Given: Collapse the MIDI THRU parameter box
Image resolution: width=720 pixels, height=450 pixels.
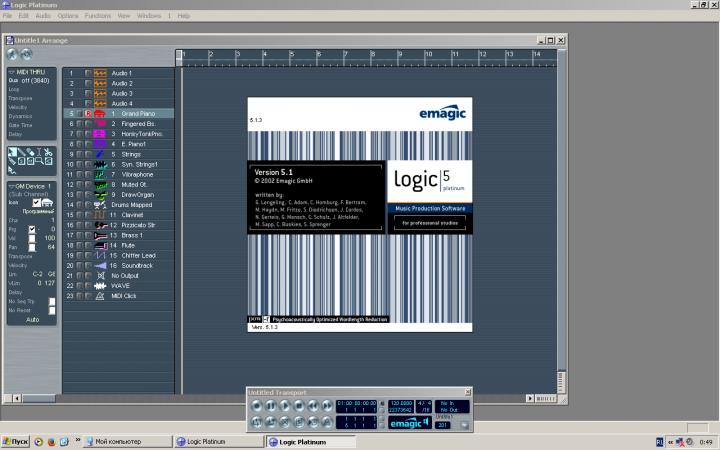Looking at the screenshot, I should [11, 72].
